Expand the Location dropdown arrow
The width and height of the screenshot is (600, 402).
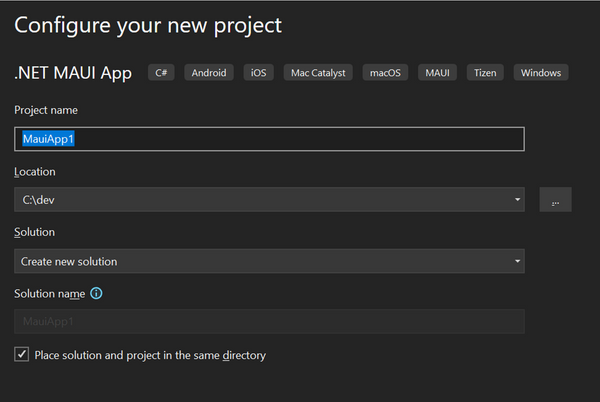tap(517, 200)
